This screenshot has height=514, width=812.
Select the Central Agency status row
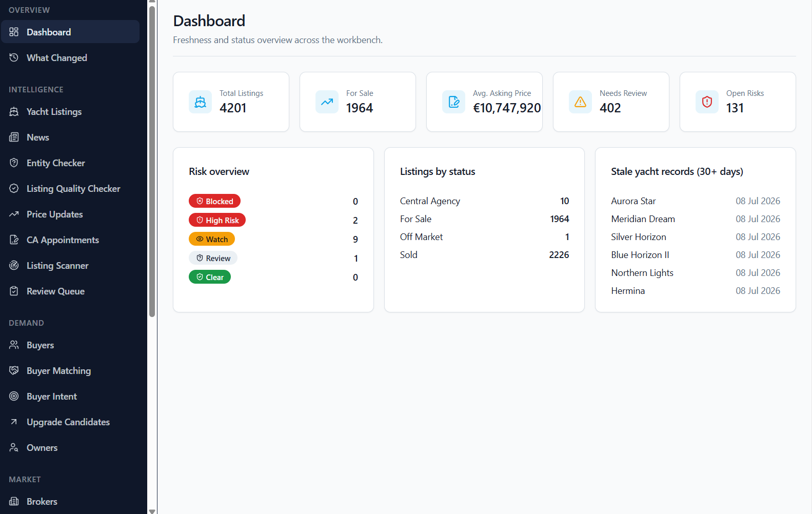484,201
